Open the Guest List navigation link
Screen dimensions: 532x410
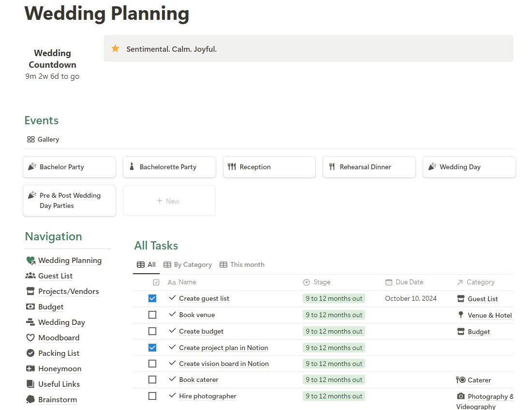pyautogui.click(x=55, y=276)
